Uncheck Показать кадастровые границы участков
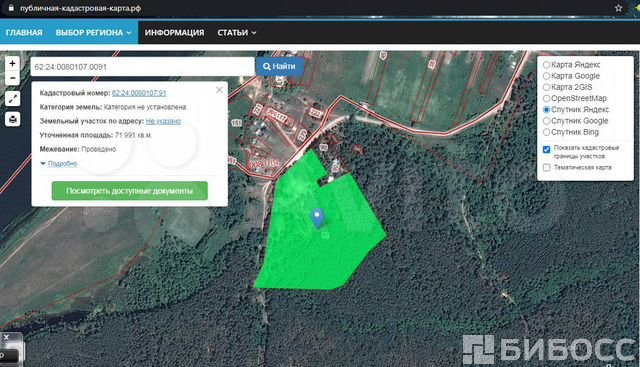This screenshot has height=367, width=640. coord(547,149)
